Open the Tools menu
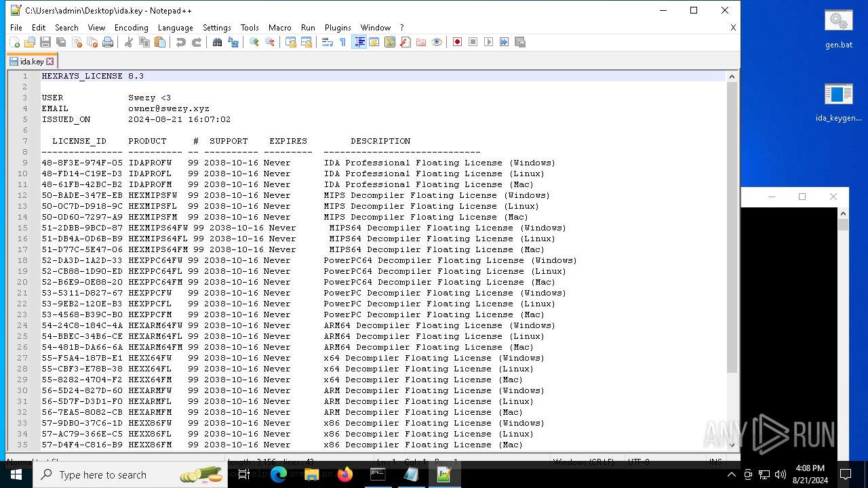Screen dimensions: 868x488 click(x=250, y=28)
